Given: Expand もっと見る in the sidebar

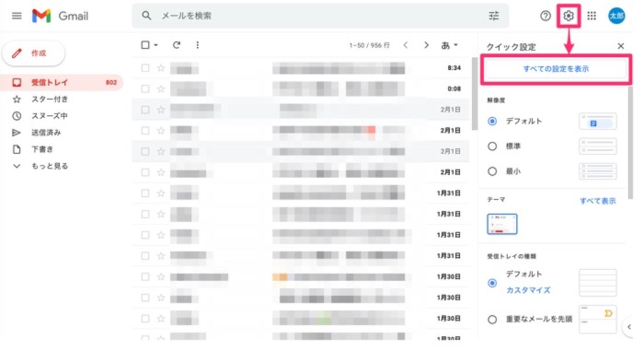Looking at the screenshot, I should coord(49,166).
